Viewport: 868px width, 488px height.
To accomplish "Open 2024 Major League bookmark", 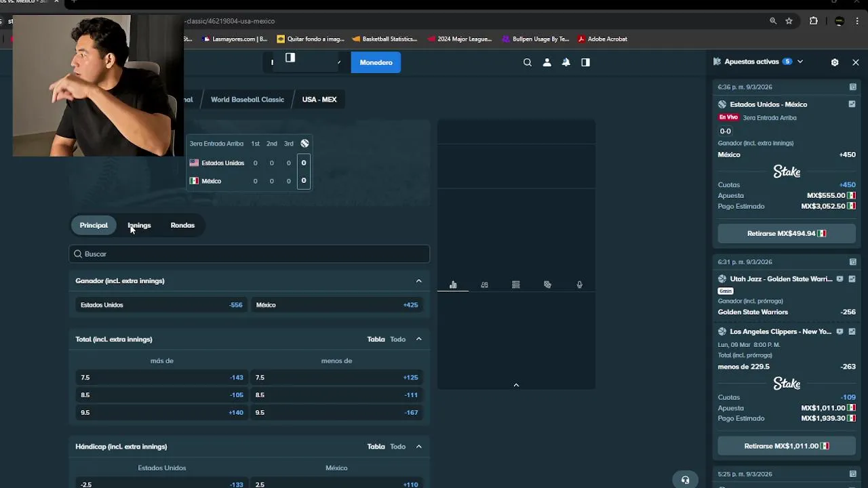I will pos(460,39).
